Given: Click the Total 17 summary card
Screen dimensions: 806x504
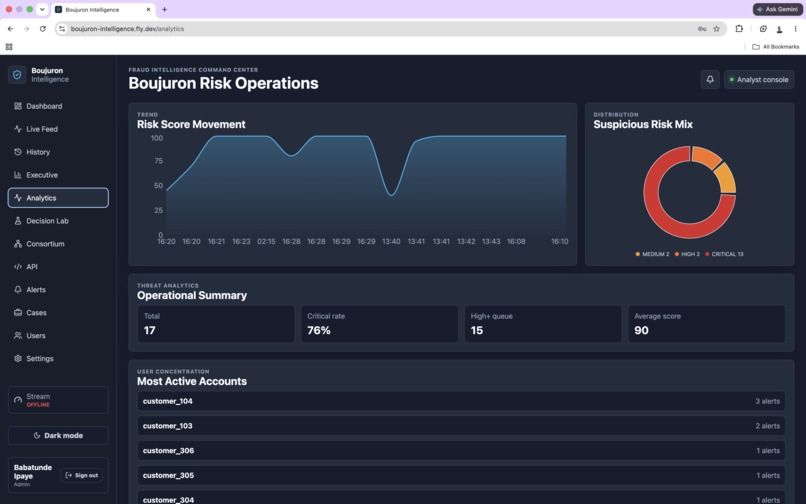Looking at the screenshot, I should tap(216, 324).
